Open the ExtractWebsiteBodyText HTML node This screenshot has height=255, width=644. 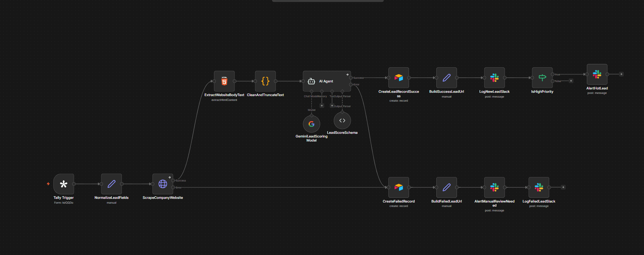tap(224, 81)
